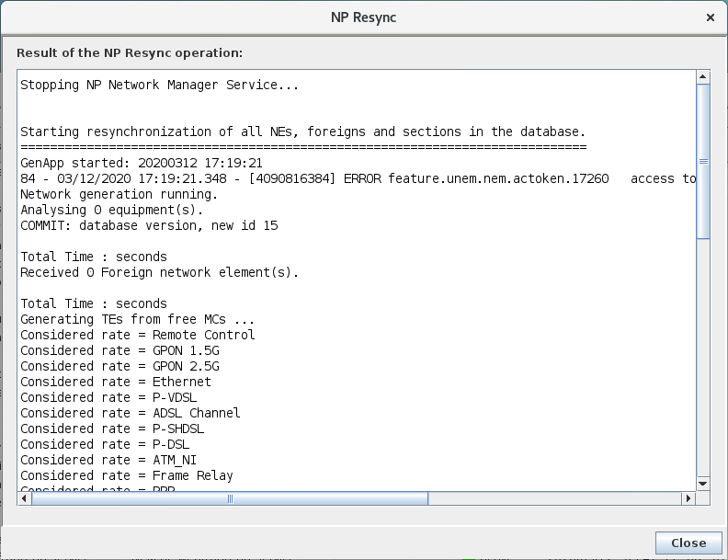Select the ERROR feature.unem.nem.actoken log entry
728x560 pixels.
coord(358,178)
